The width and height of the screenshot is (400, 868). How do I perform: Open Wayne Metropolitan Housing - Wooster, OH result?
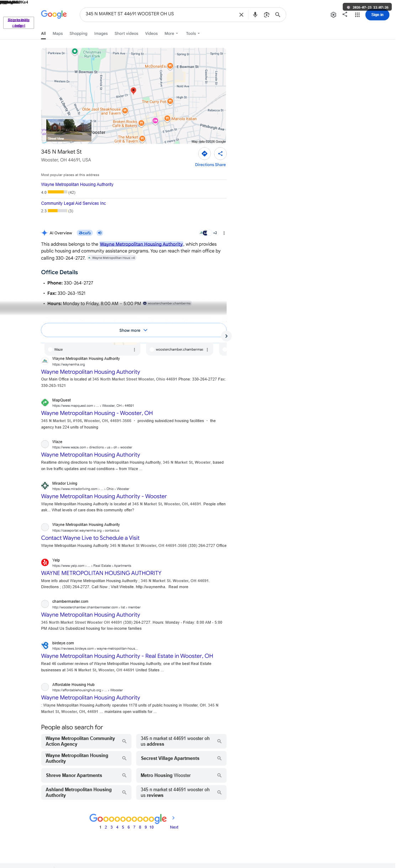pyautogui.click(x=97, y=413)
